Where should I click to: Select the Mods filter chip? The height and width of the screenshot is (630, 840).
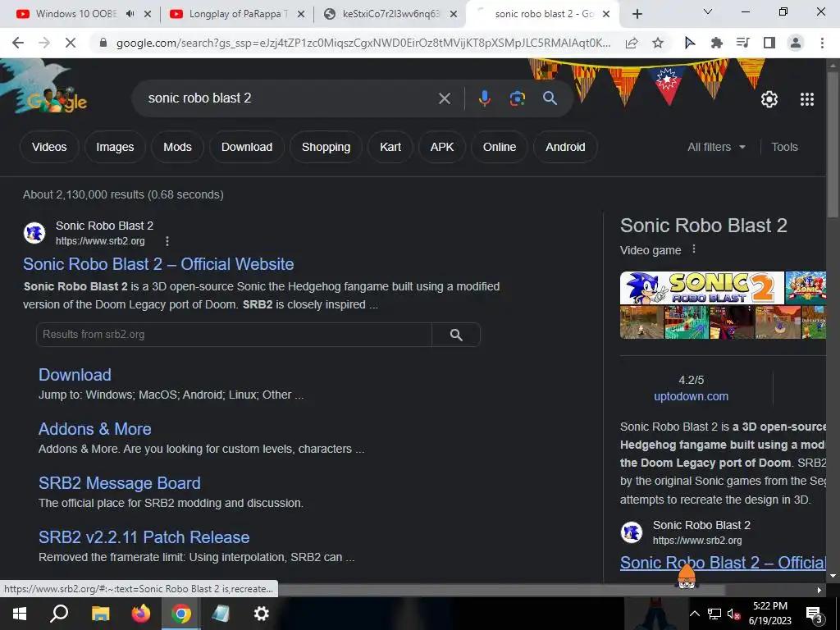[x=177, y=147]
